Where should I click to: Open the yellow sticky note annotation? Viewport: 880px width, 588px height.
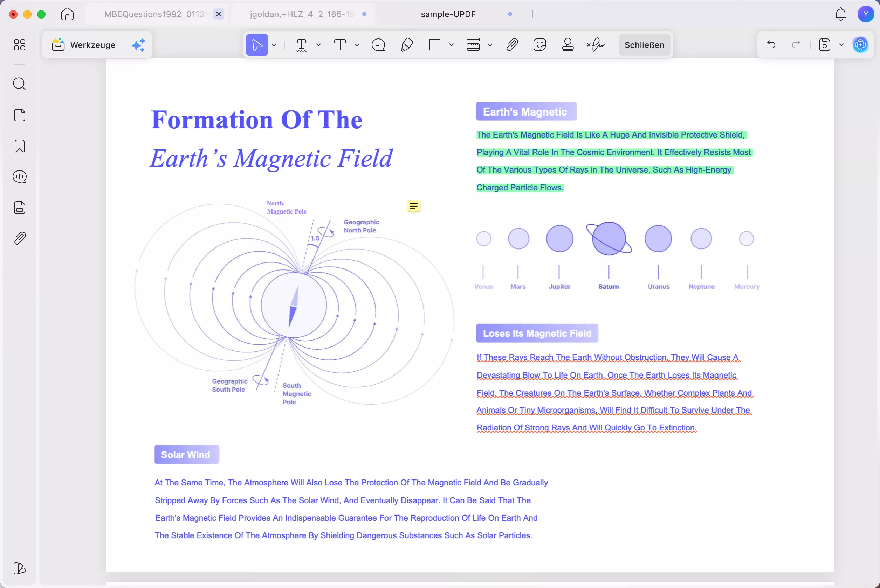413,206
